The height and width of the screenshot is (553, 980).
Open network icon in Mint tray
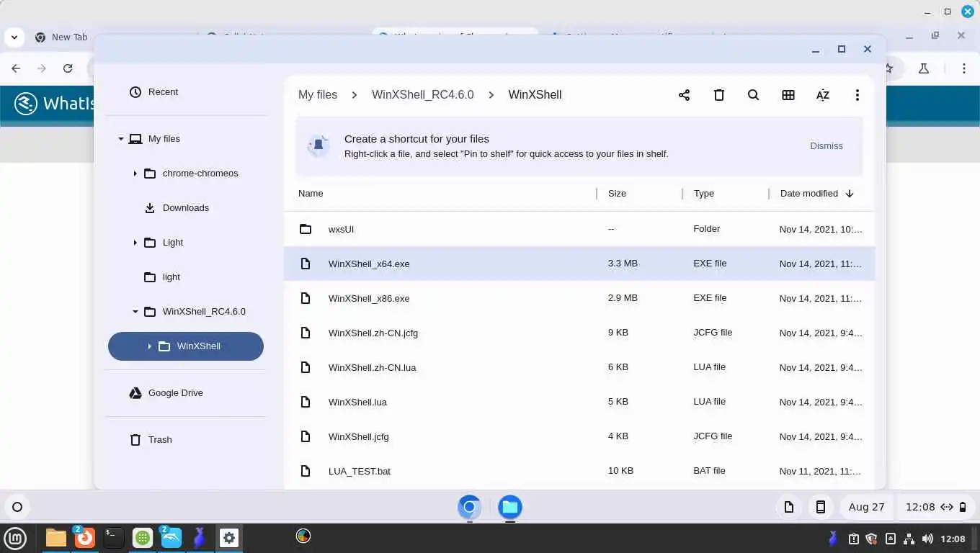click(909, 539)
